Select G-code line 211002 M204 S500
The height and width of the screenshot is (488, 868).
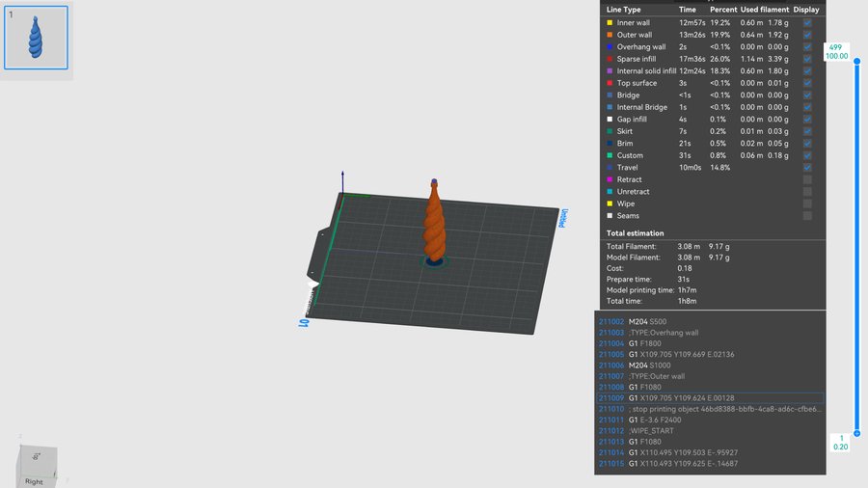(x=710, y=321)
